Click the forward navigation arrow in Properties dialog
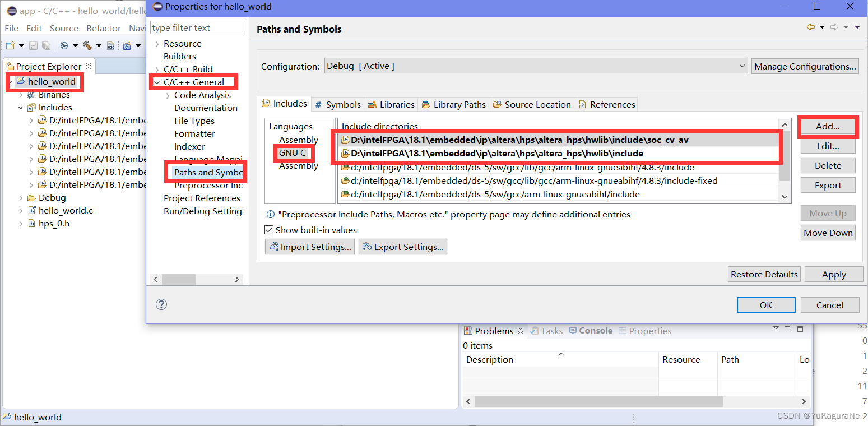868x426 pixels. coord(834,27)
